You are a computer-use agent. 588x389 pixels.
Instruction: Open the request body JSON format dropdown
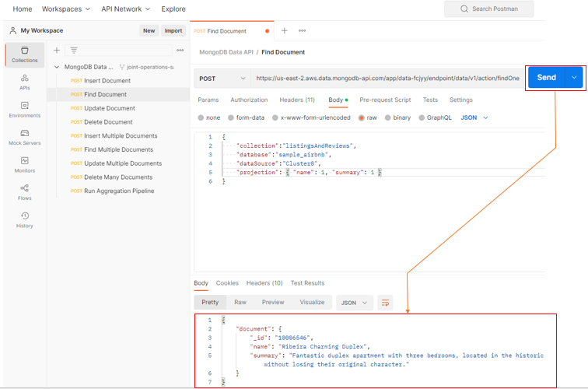click(474, 117)
